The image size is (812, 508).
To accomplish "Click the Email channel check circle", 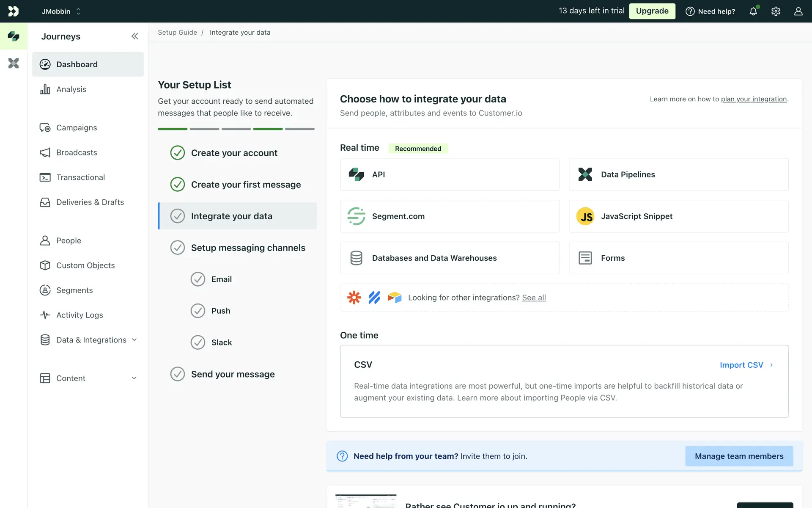I will tap(198, 279).
